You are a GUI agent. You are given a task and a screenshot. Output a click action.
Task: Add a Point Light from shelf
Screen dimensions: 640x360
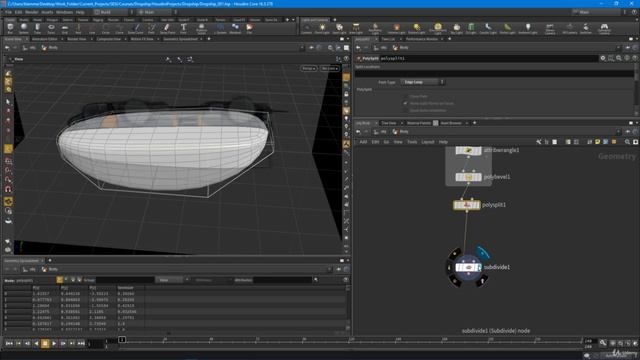click(322, 28)
